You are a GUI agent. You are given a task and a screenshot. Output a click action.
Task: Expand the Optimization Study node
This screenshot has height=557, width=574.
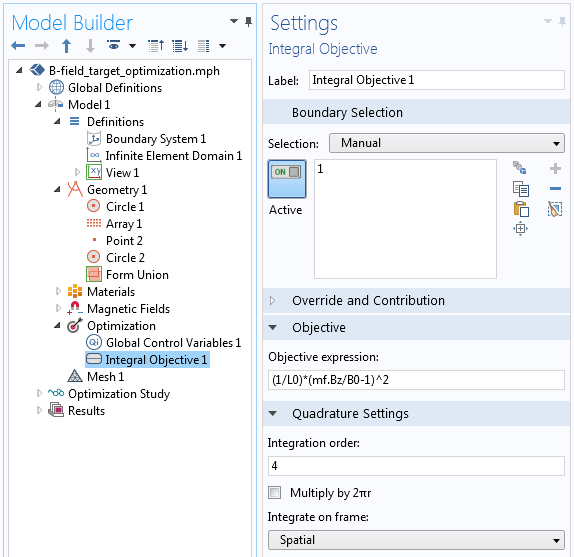[x=40, y=393]
